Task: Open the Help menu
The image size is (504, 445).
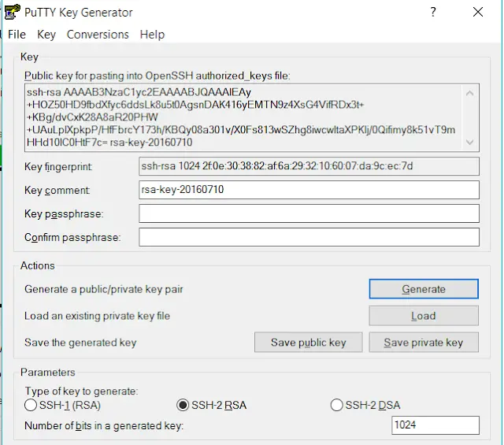Action: (152, 35)
